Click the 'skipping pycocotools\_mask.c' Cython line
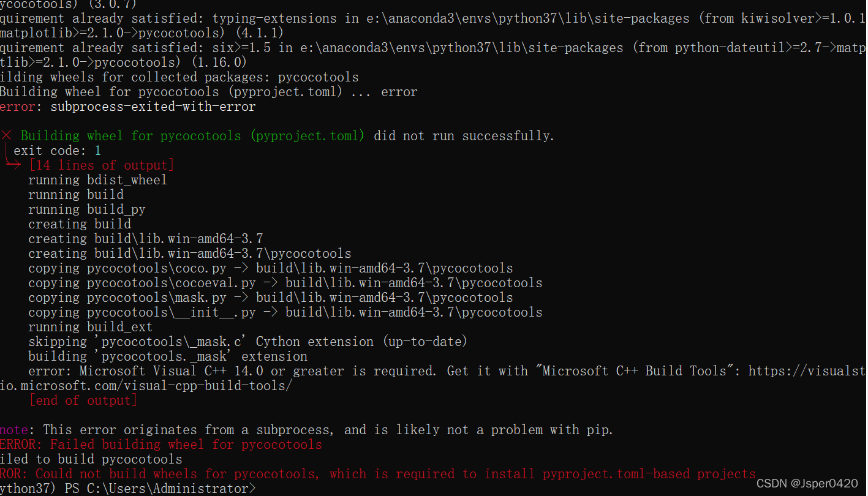 point(247,342)
